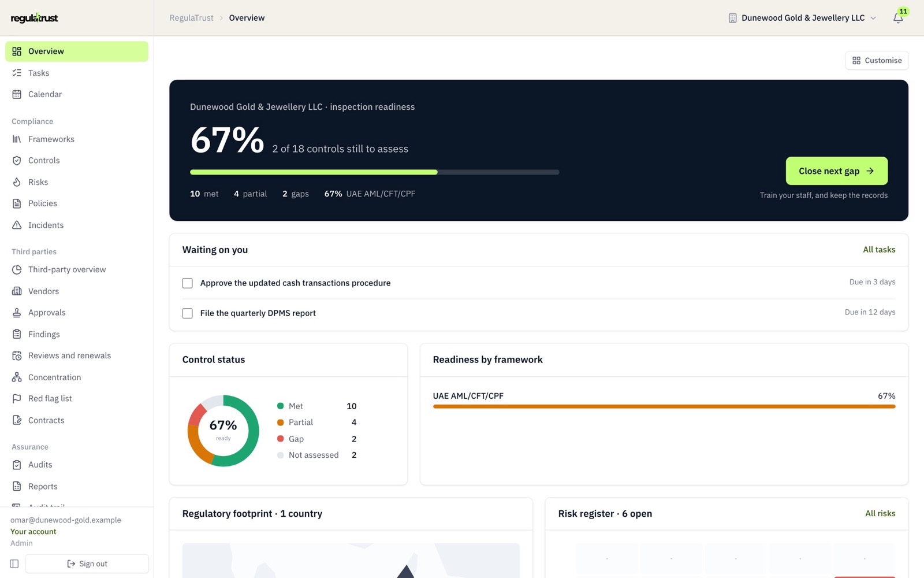Click the control status donut chart
Image resolution: width=924 pixels, height=578 pixels.
click(x=223, y=431)
